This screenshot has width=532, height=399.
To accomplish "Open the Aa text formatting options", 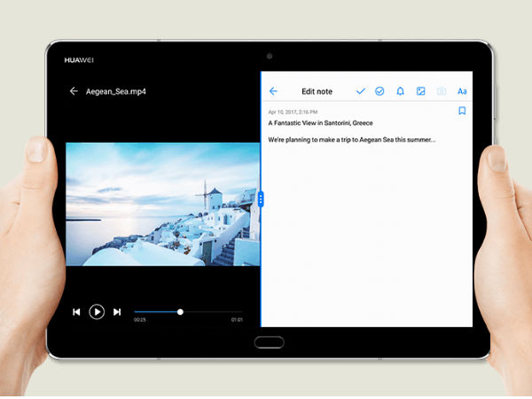I will [462, 91].
